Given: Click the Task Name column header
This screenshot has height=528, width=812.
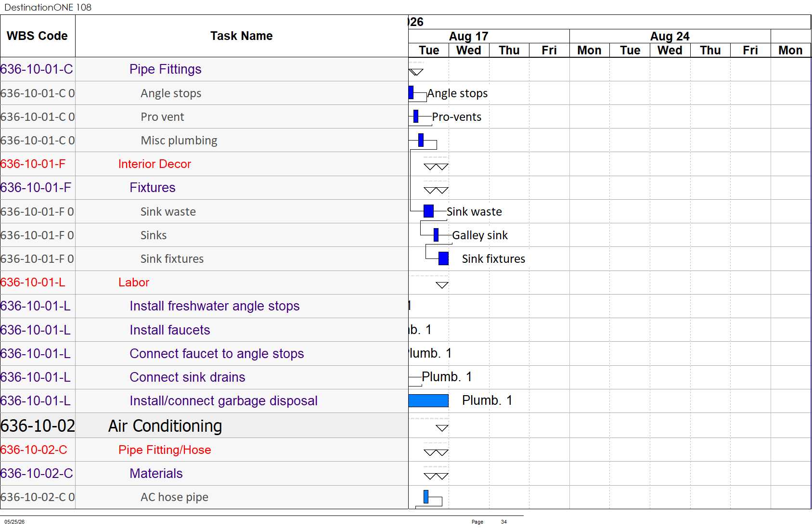Looking at the screenshot, I should point(242,36).
